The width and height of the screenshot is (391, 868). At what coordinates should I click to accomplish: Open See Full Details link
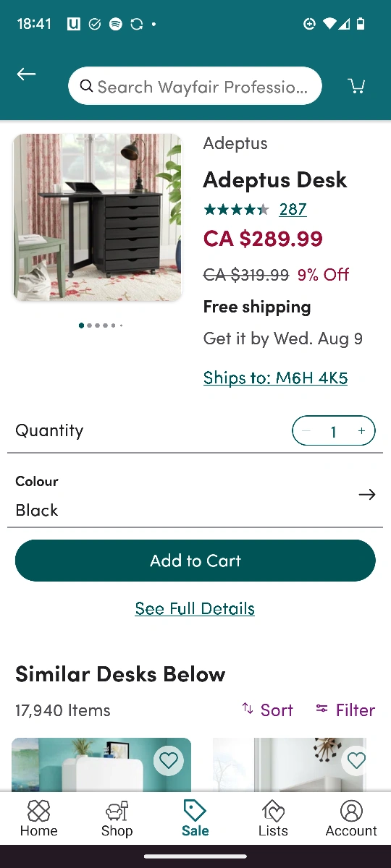pyautogui.click(x=195, y=608)
